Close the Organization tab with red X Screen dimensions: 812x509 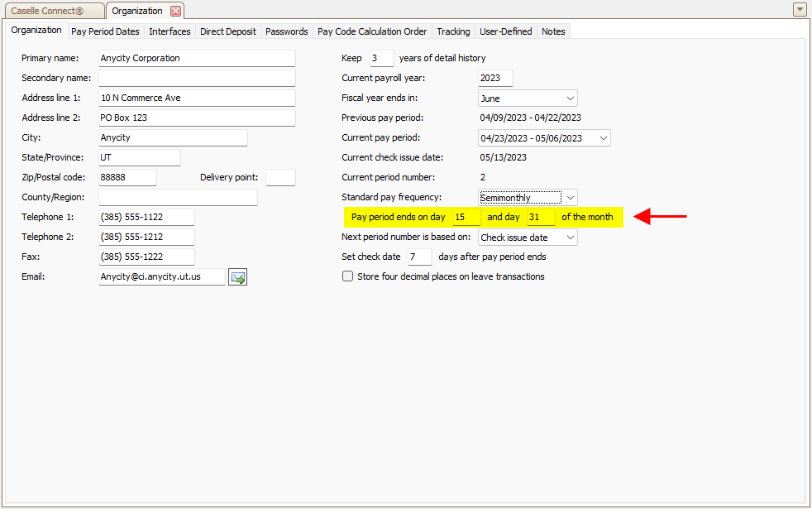coord(175,11)
